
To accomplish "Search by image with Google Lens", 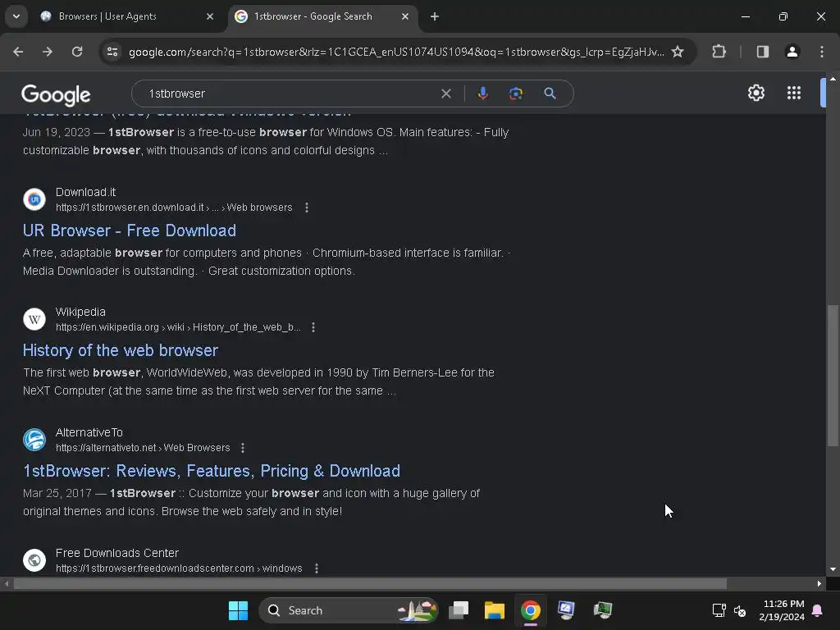I will point(516,94).
